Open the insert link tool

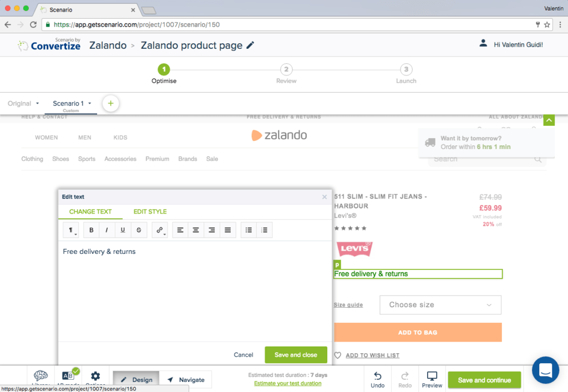click(x=160, y=230)
